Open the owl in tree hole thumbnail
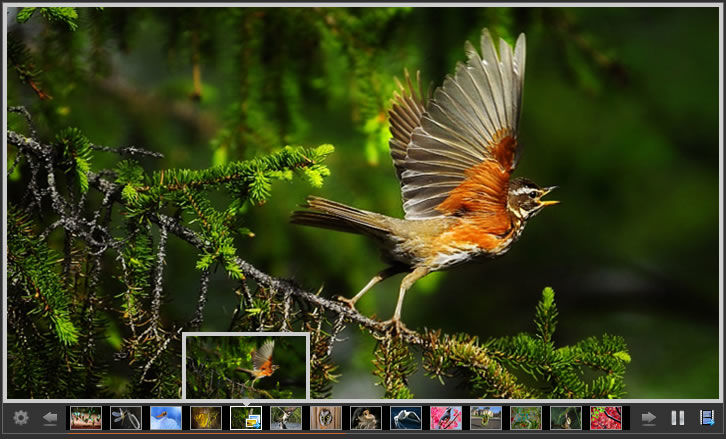726x439 pixels. 326,418
